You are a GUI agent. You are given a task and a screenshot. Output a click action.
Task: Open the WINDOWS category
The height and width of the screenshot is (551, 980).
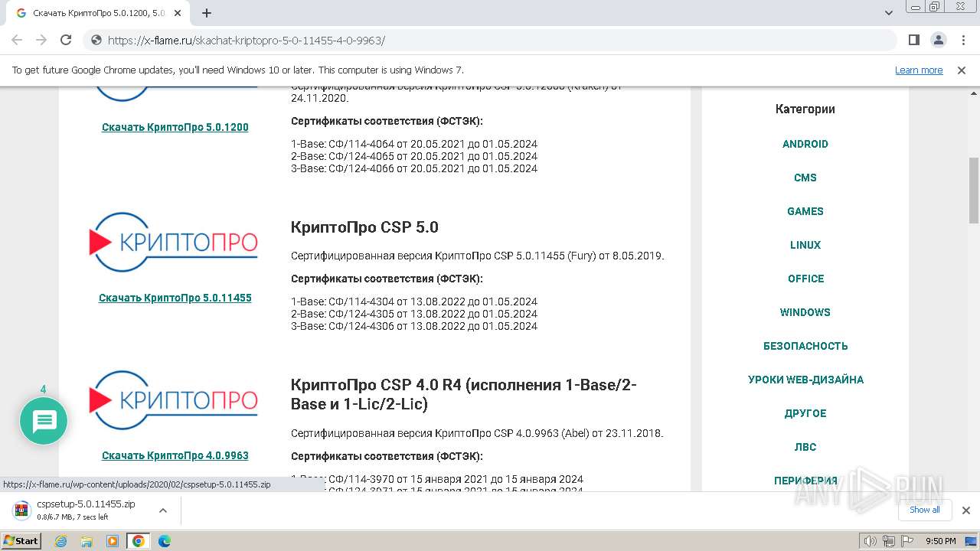[x=805, y=312]
